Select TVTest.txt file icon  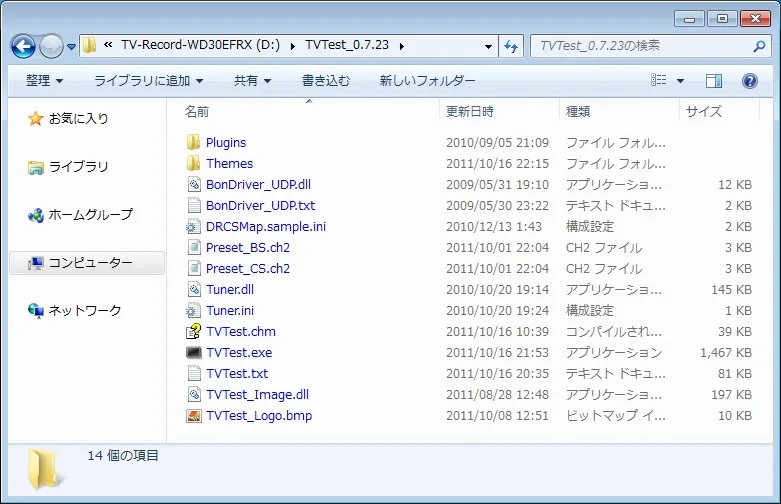[x=193, y=374]
